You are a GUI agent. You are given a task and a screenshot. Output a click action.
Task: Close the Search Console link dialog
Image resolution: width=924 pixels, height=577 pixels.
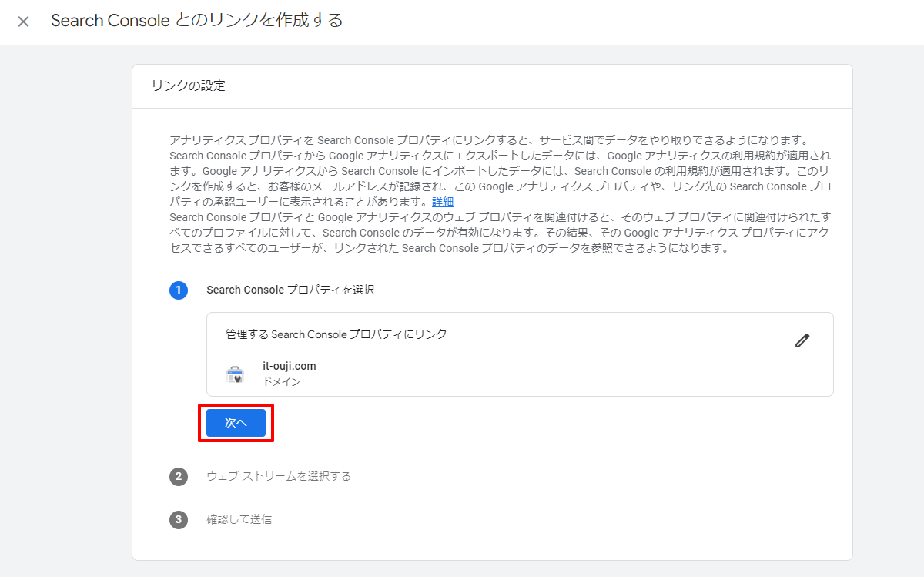(x=23, y=22)
